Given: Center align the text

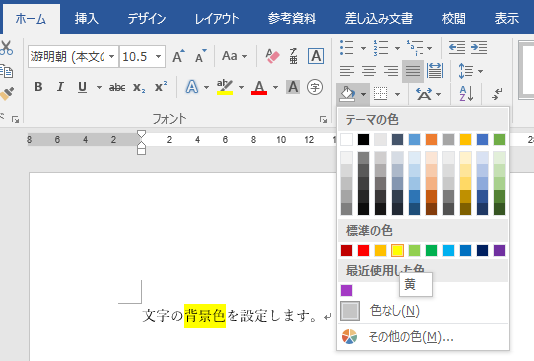Looking at the screenshot, I should point(369,71).
